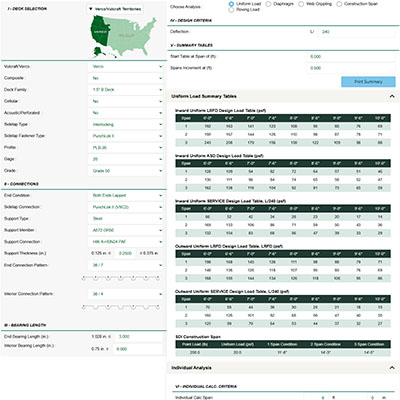Choose the Web Crippling analysis option
Image resolution: width=400 pixels, height=400 pixels.
coord(301,4)
